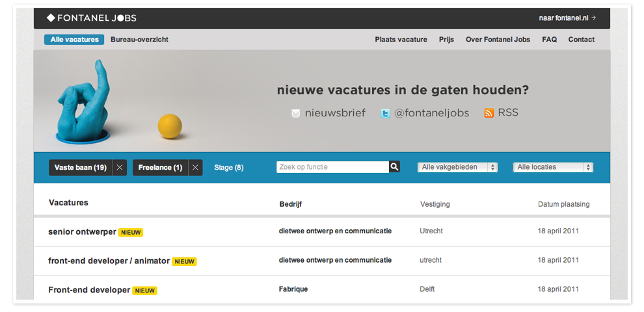Click the Datum plaatsing column header
This screenshot has width=644, height=312.
pos(564,204)
